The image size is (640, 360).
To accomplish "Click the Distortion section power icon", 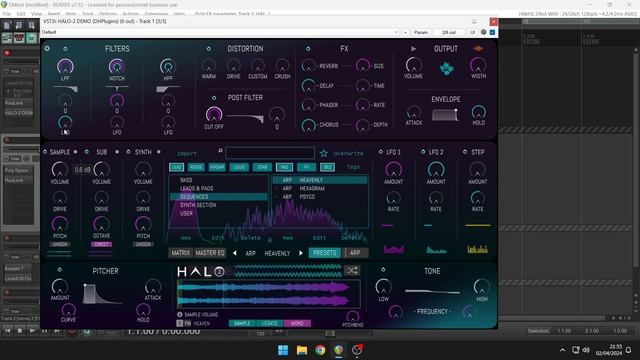I will tap(209, 49).
